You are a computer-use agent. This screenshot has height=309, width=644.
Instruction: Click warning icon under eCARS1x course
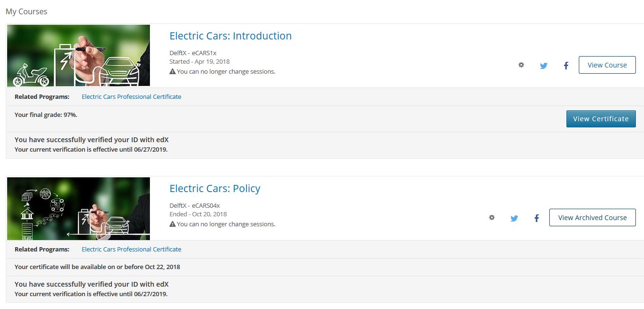coord(172,72)
